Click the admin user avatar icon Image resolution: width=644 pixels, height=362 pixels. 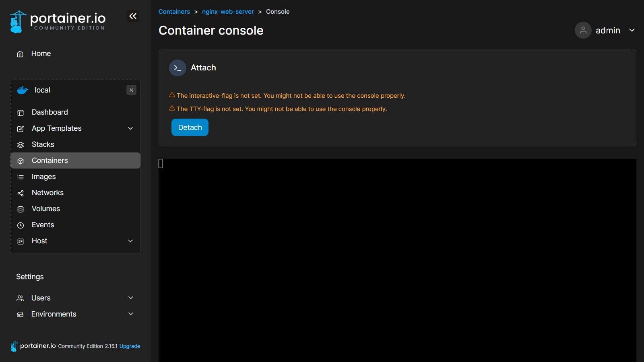click(583, 30)
